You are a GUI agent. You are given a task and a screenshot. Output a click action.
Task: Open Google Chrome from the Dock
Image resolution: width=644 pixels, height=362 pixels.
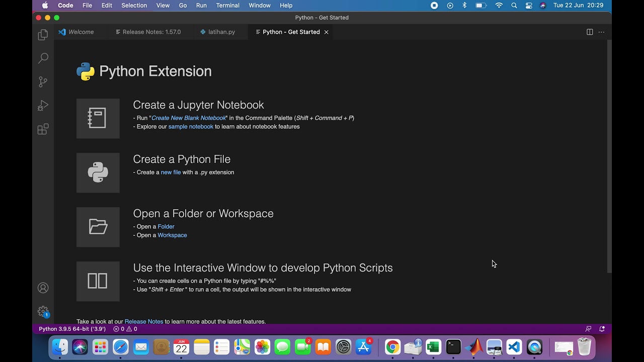click(x=393, y=347)
